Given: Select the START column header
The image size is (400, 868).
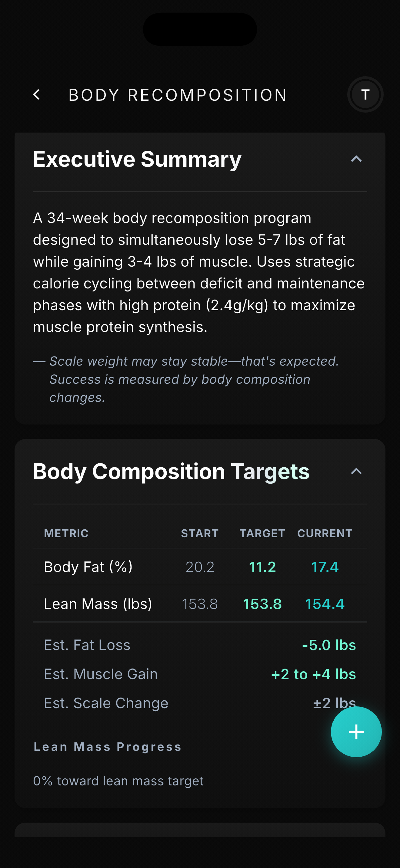Looking at the screenshot, I should 200,533.
